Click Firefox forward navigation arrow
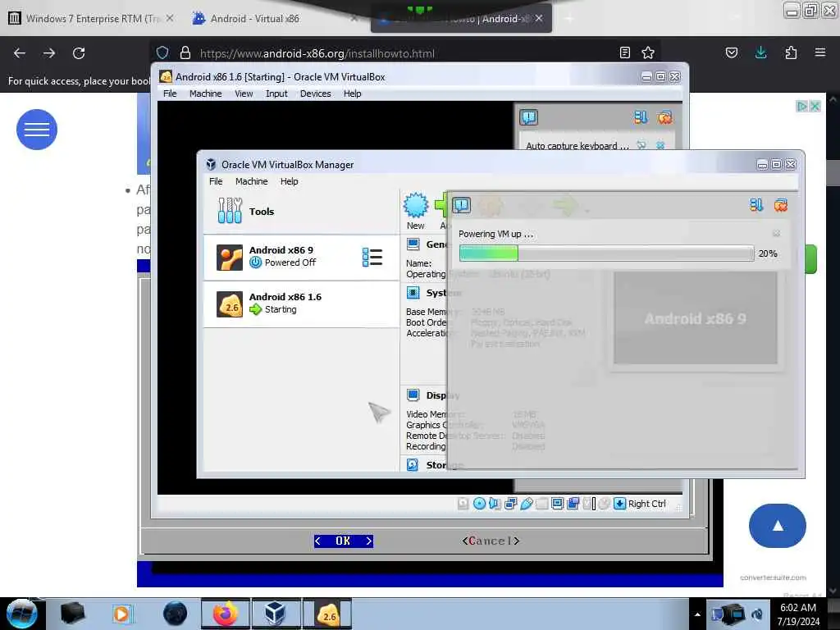The image size is (840, 630). (x=49, y=53)
